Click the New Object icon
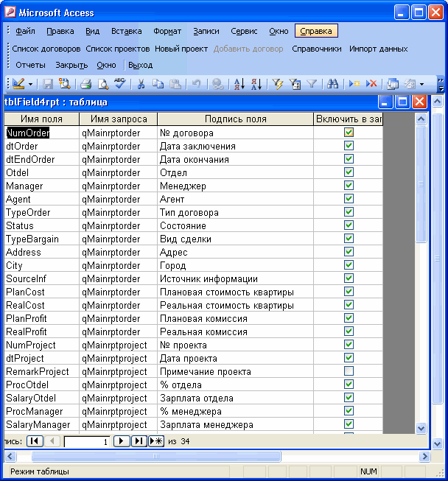Screen dimensions: 448x481 (410, 84)
